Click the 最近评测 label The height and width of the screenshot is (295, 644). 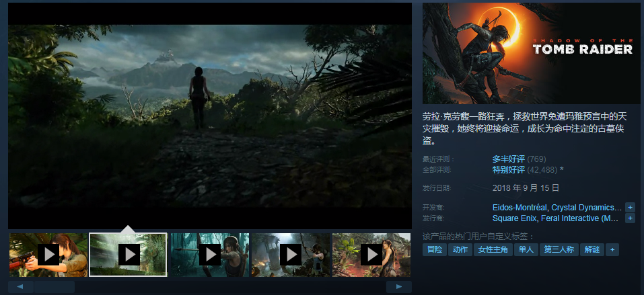click(439, 159)
